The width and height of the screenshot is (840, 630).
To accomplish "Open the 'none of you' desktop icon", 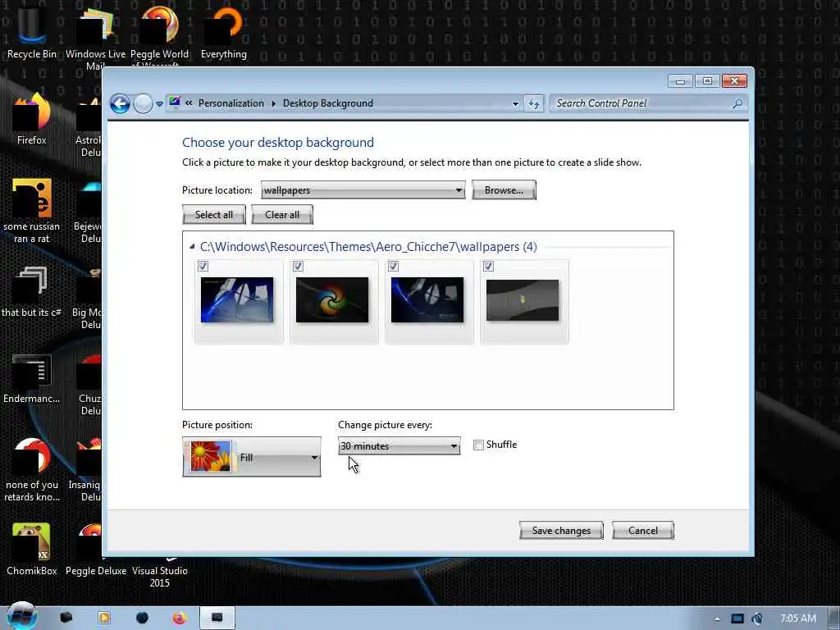I will pyautogui.click(x=32, y=469).
